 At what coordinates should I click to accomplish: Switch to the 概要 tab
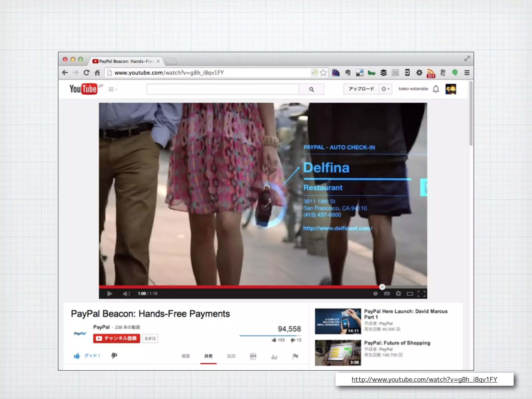coord(185,356)
